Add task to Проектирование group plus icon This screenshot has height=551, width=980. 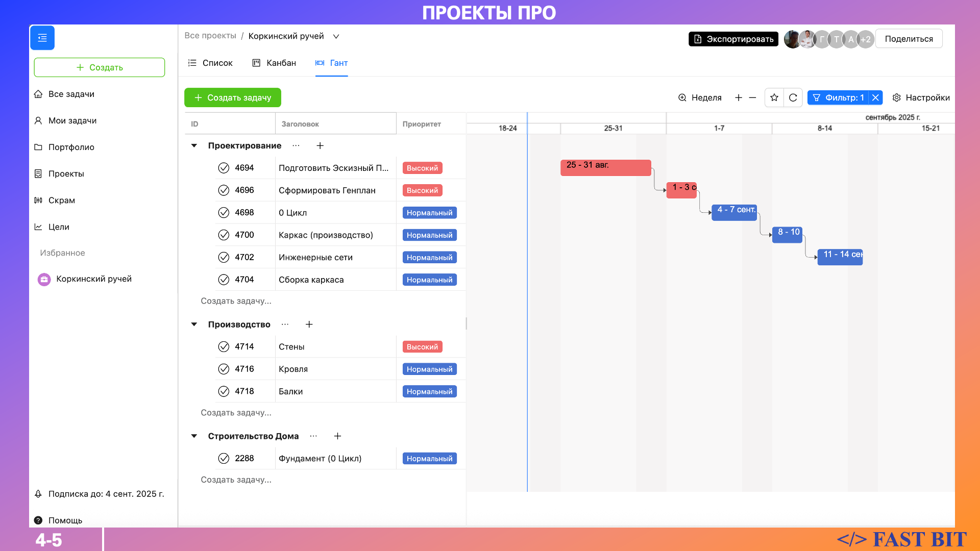tap(320, 145)
